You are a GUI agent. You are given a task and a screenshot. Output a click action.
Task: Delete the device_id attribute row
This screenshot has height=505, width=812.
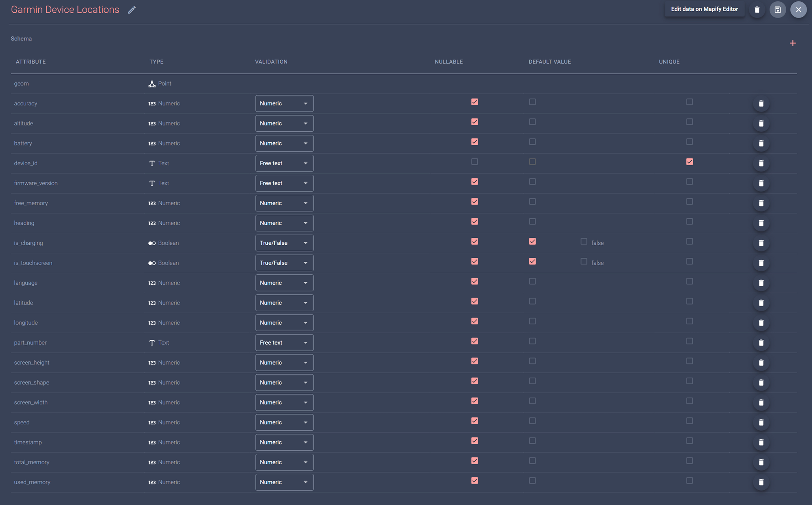point(761,163)
